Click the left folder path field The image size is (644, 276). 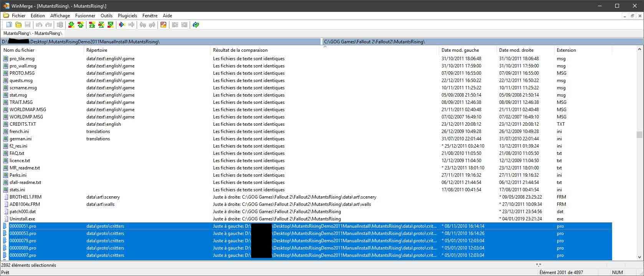[161, 42]
